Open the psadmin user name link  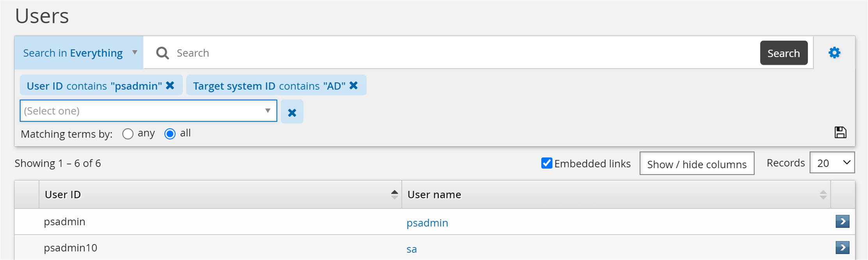click(427, 223)
